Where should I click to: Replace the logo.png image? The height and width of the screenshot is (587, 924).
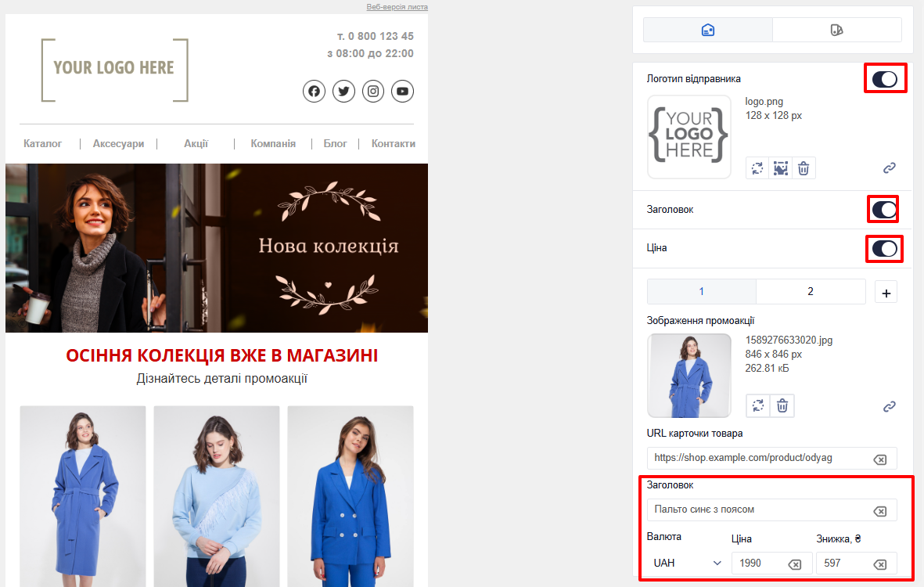[x=757, y=168]
